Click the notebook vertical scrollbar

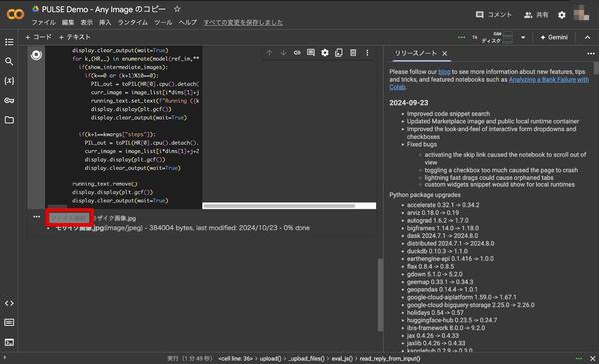point(380,295)
